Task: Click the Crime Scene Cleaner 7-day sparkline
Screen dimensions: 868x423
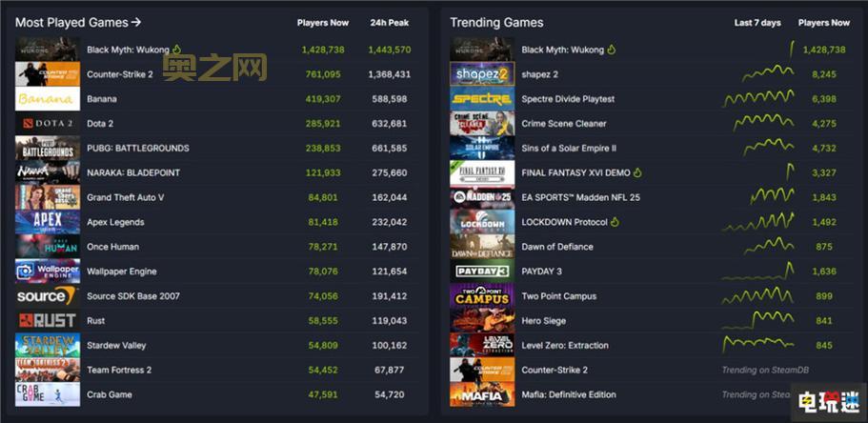Action: pos(757,123)
